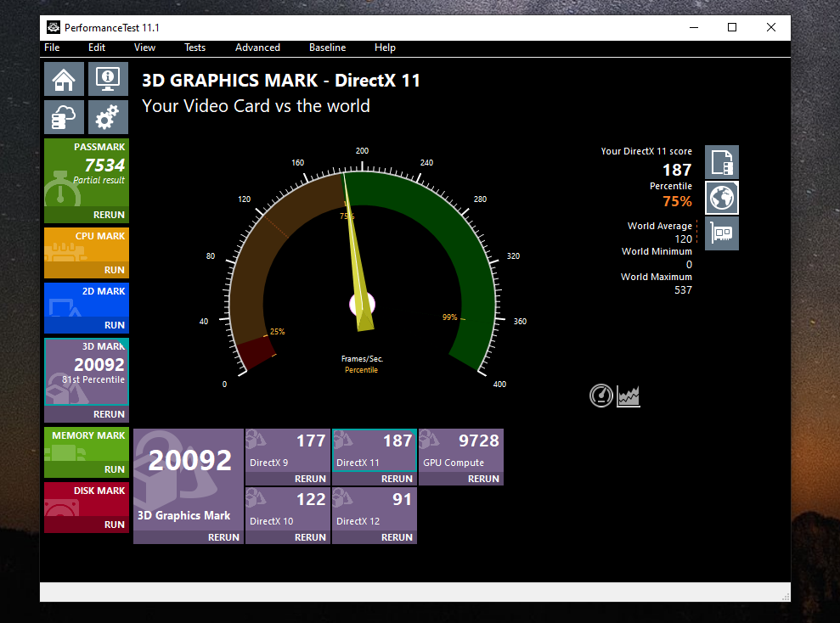This screenshot has height=623, width=840.
Task: Go to the Home screen icon
Action: click(x=64, y=79)
